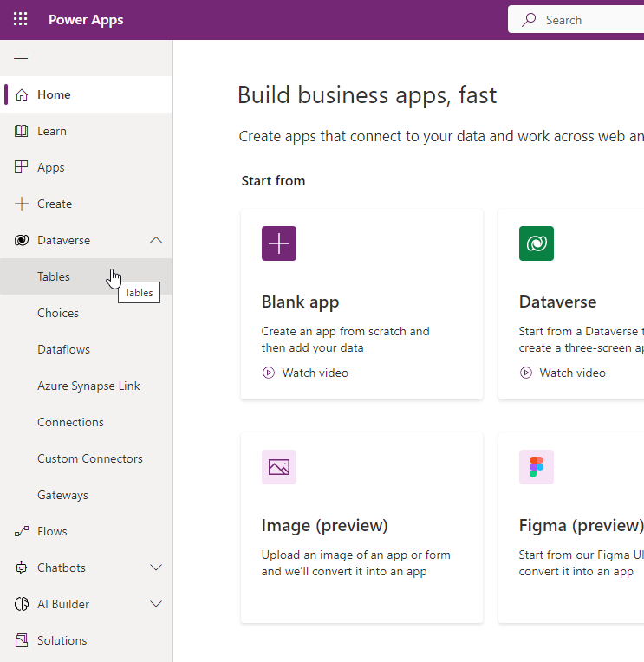Viewport: 644px width, 662px height.
Task: Go to the Apps menu item
Action: [x=86, y=167]
